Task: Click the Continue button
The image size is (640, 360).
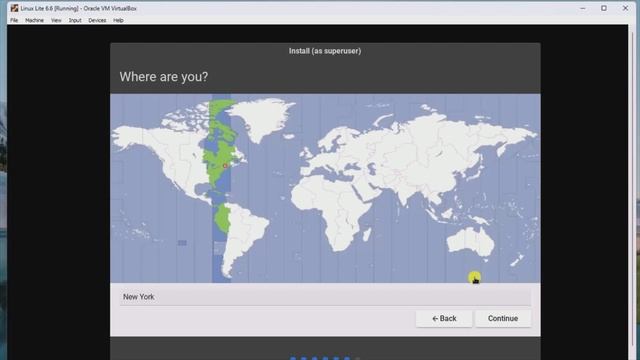Action: click(x=503, y=318)
